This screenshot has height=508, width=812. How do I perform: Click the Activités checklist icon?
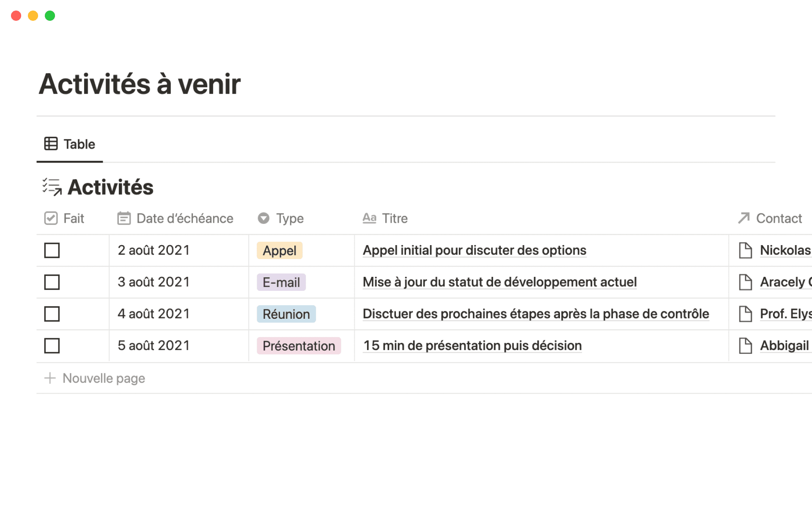(52, 187)
